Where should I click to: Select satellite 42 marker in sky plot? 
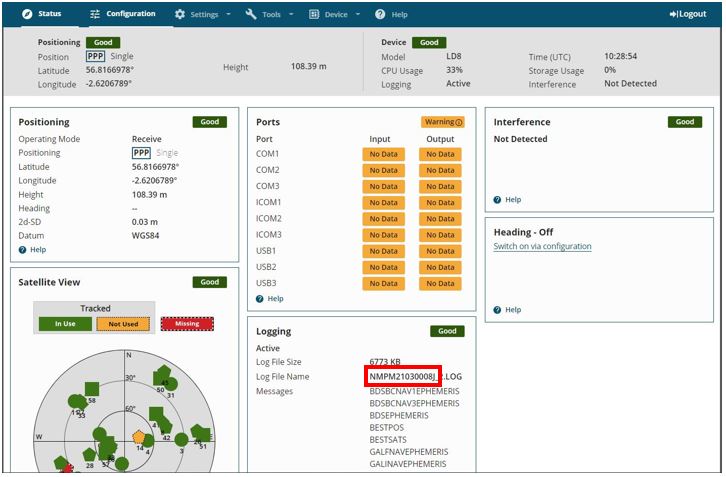pyautogui.click(x=165, y=426)
